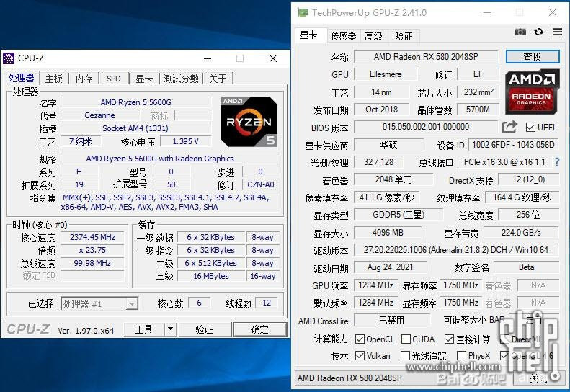Image resolution: width=570 pixels, height=392 pixels.
Task: Capture GPU-Z screenshot with camera icon
Action: (520, 32)
